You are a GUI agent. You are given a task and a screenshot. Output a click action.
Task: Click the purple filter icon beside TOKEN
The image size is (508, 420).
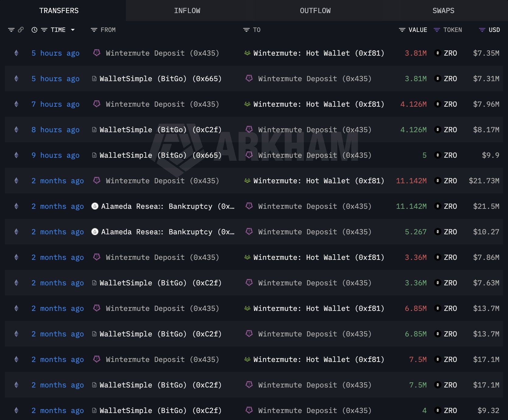437,30
